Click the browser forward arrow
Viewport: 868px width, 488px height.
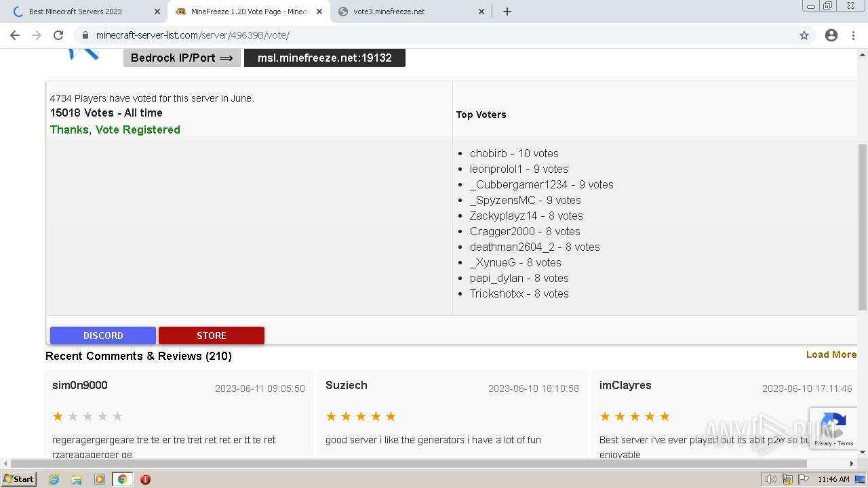click(37, 35)
